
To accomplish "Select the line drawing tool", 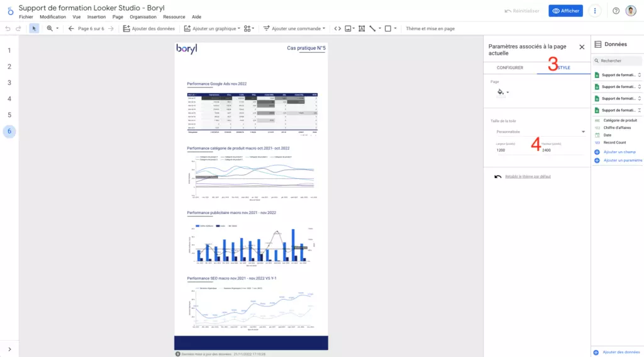I will [x=372, y=28].
